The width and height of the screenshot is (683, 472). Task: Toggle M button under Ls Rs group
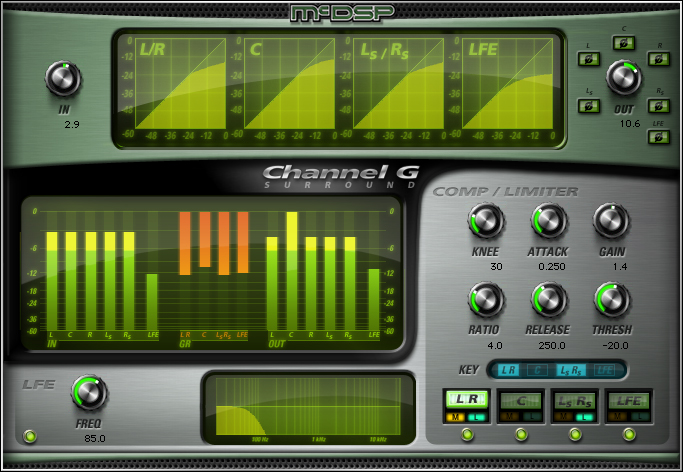[x=564, y=417]
